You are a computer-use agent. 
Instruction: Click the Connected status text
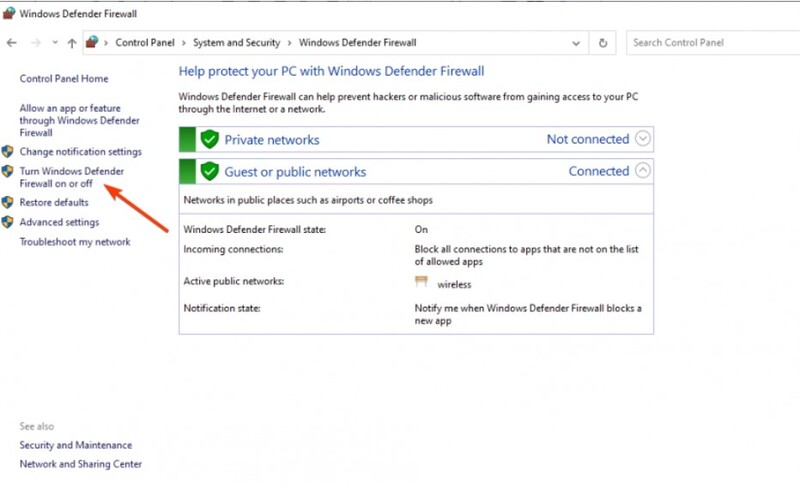(599, 171)
